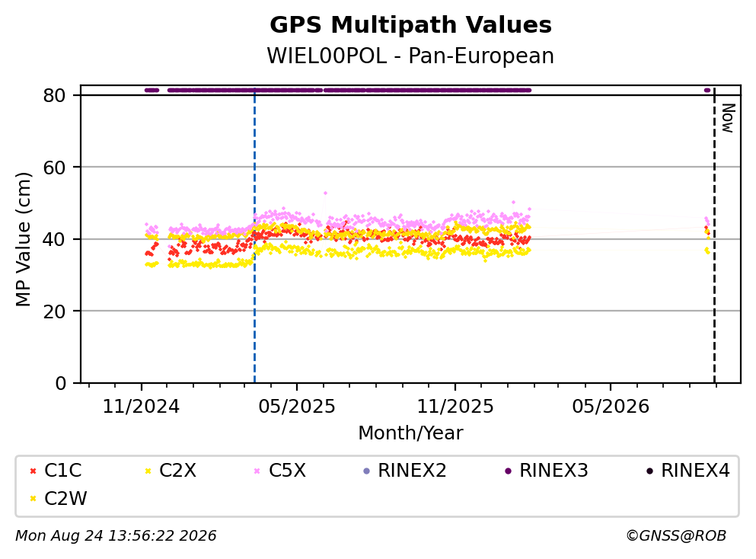Click the Mon Aug 24 timestamp text
The width and height of the screenshot is (756, 559).
pos(116,536)
